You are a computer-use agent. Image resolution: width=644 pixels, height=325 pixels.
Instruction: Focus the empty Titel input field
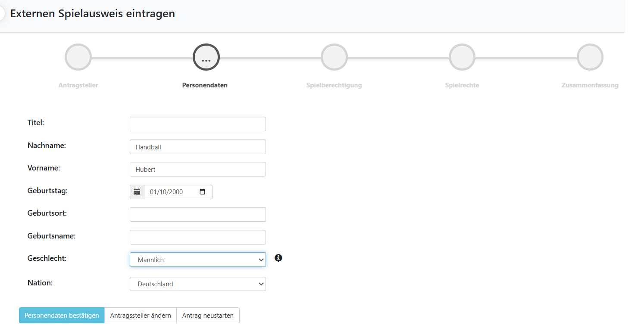coord(197,124)
